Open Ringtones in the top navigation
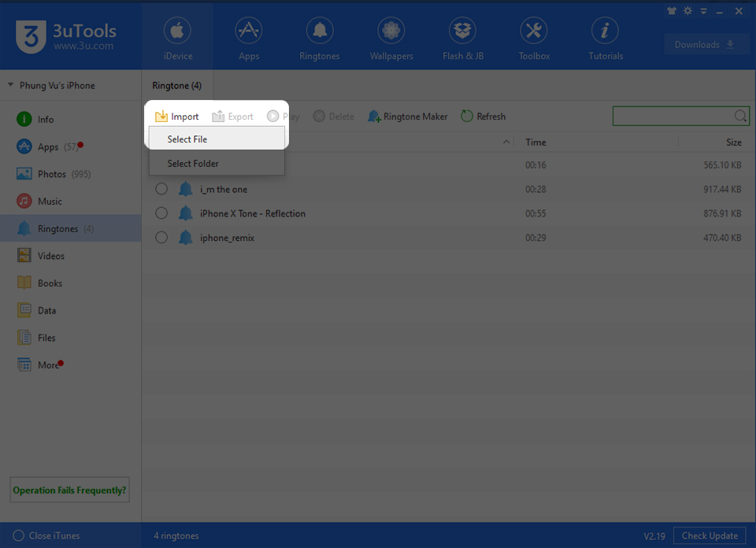The image size is (756, 548). point(320,38)
